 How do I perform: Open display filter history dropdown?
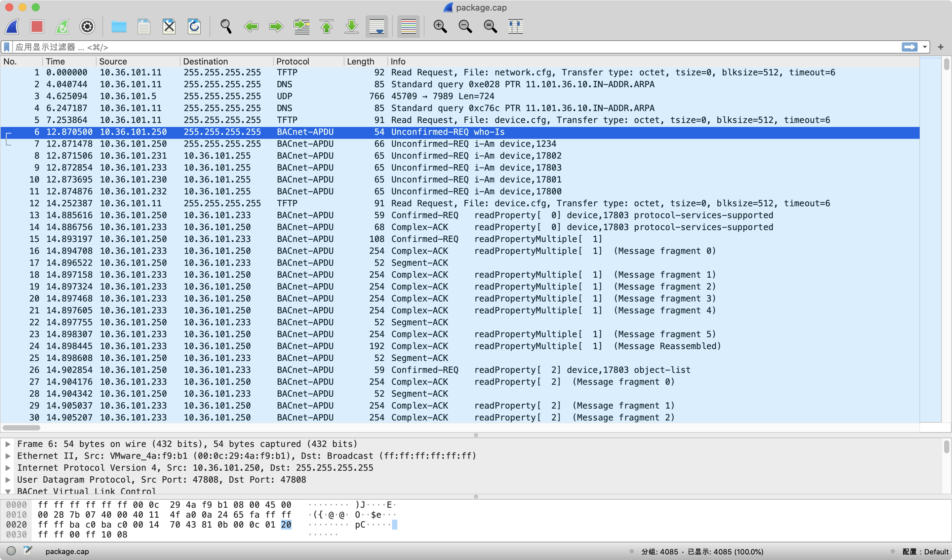(925, 47)
